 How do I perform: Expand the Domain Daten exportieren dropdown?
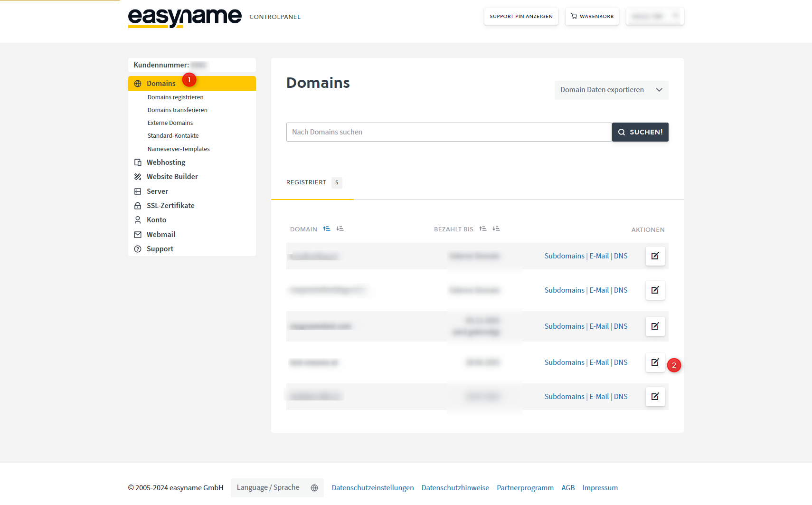click(x=611, y=90)
